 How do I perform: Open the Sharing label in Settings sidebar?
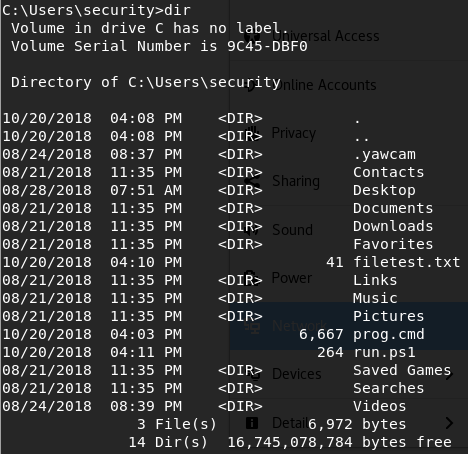pos(296,181)
